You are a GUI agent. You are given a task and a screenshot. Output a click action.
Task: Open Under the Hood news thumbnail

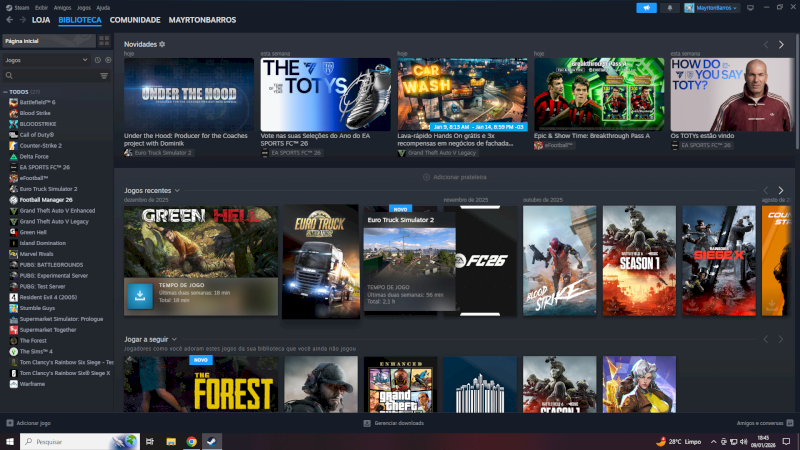(x=189, y=94)
